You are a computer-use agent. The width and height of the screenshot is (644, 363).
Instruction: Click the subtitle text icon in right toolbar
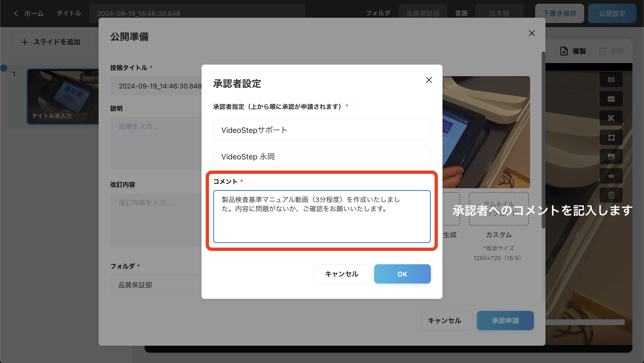(x=611, y=99)
